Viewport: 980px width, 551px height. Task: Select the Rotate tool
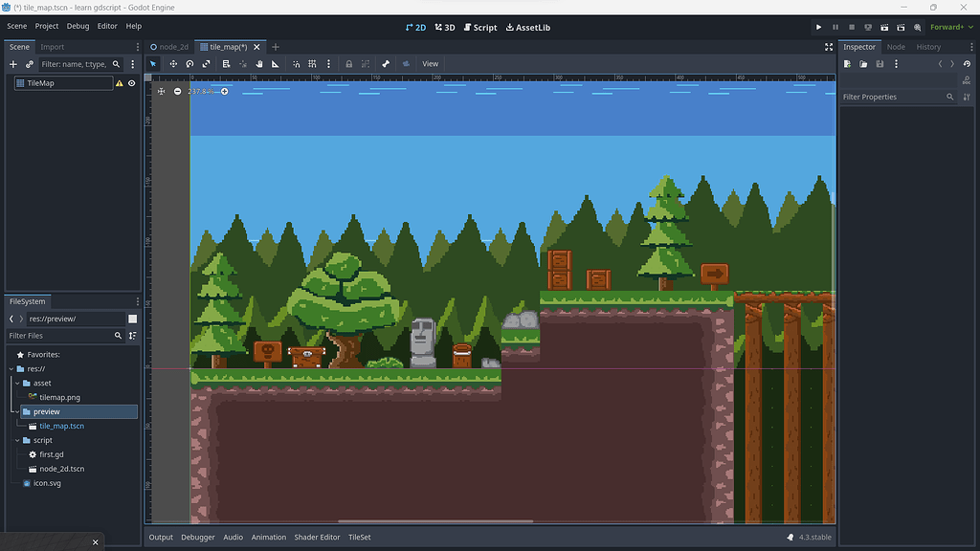point(190,63)
